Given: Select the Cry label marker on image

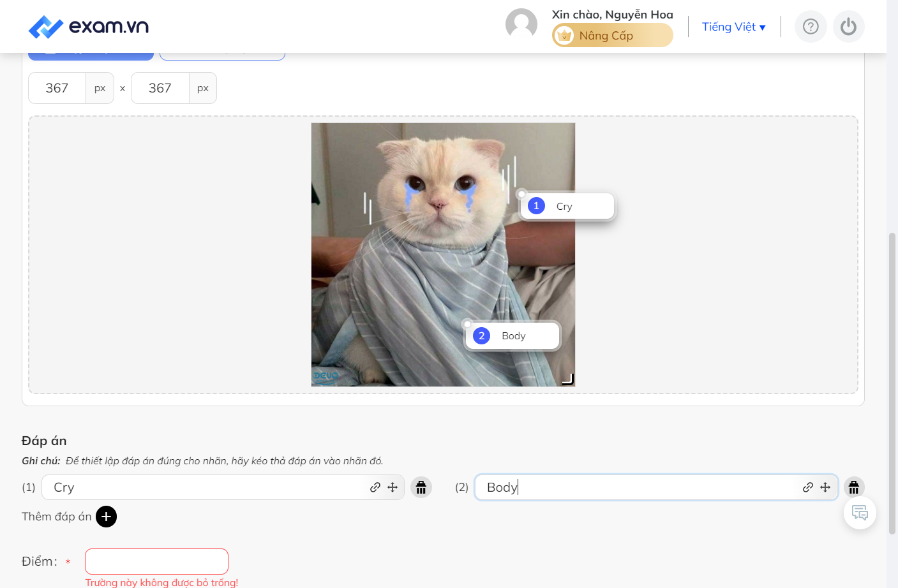Looking at the screenshot, I should [567, 206].
